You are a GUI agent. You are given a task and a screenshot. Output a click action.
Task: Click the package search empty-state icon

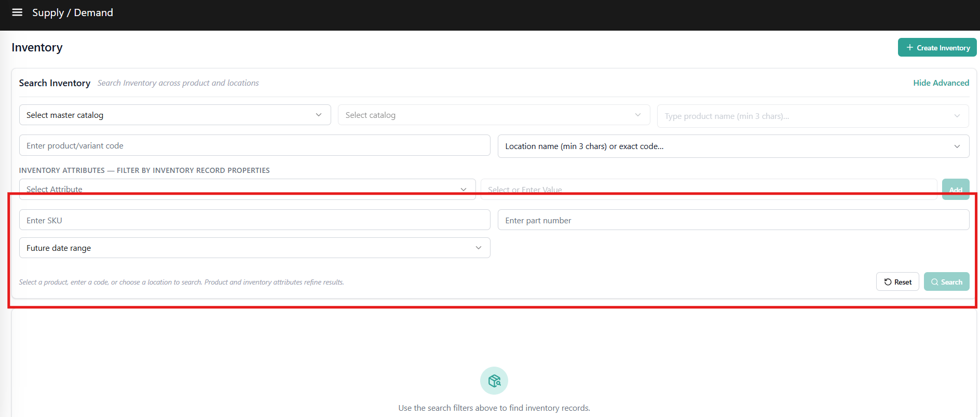click(494, 381)
